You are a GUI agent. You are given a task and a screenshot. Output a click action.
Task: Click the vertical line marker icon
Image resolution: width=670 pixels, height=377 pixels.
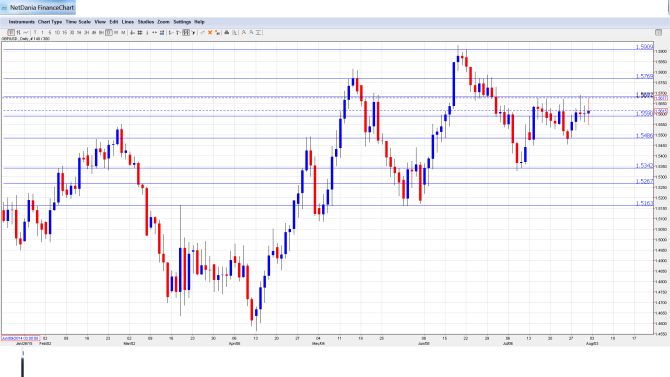coord(147,32)
